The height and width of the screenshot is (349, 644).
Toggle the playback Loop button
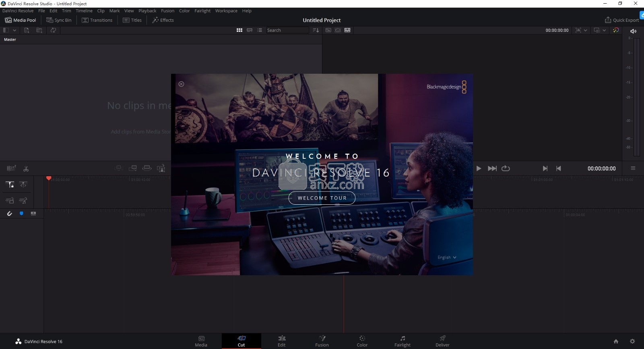[506, 168]
